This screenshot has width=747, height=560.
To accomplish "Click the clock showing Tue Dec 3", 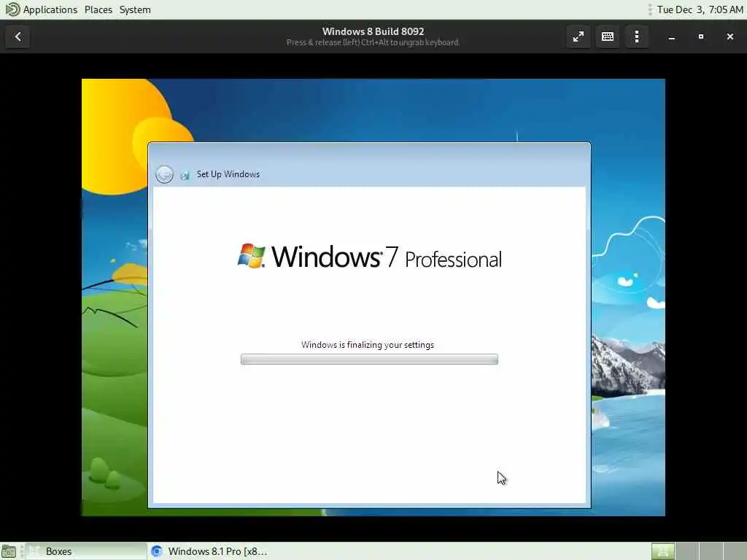I will click(x=700, y=9).
